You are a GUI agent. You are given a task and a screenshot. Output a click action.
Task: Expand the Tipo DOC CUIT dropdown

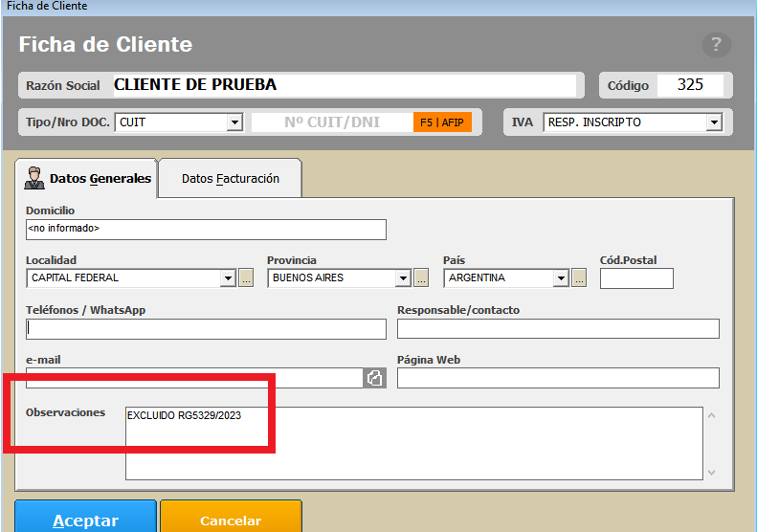click(x=234, y=122)
